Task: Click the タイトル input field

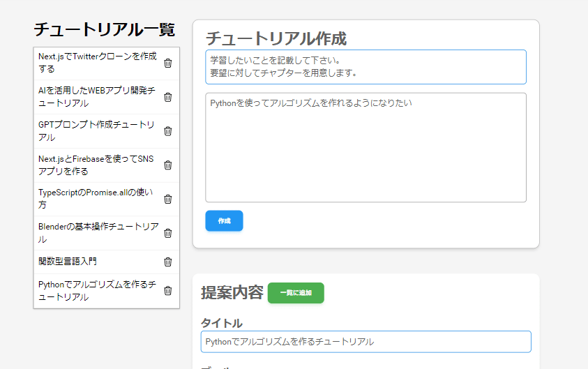Action: pyautogui.click(x=366, y=342)
